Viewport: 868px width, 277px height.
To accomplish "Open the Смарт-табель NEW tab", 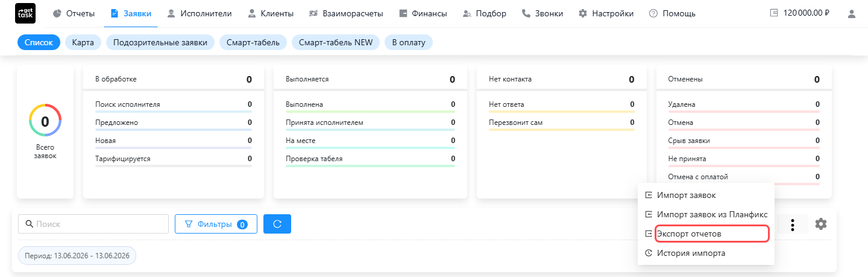I will (336, 42).
